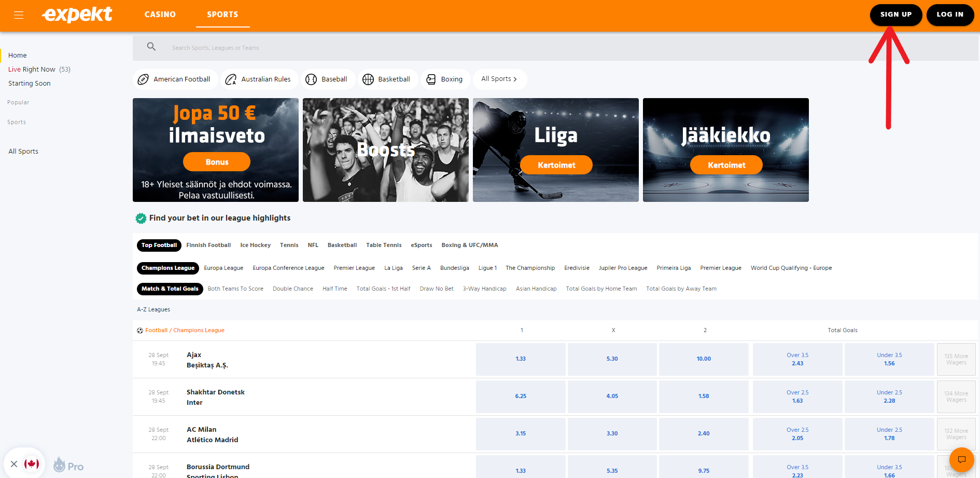Image resolution: width=980 pixels, height=478 pixels.
Task: Dismiss the flag widget with X icon
Action: 14,464
